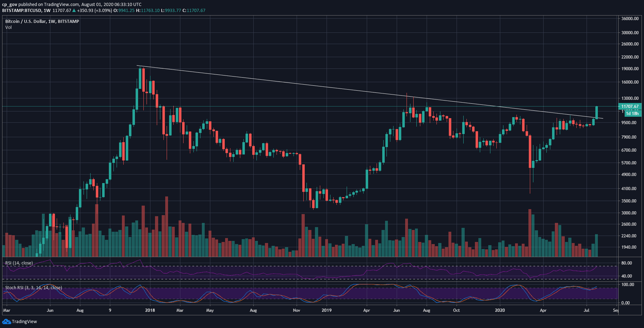Click the 36000.00 price axis label

click(630, 19)
